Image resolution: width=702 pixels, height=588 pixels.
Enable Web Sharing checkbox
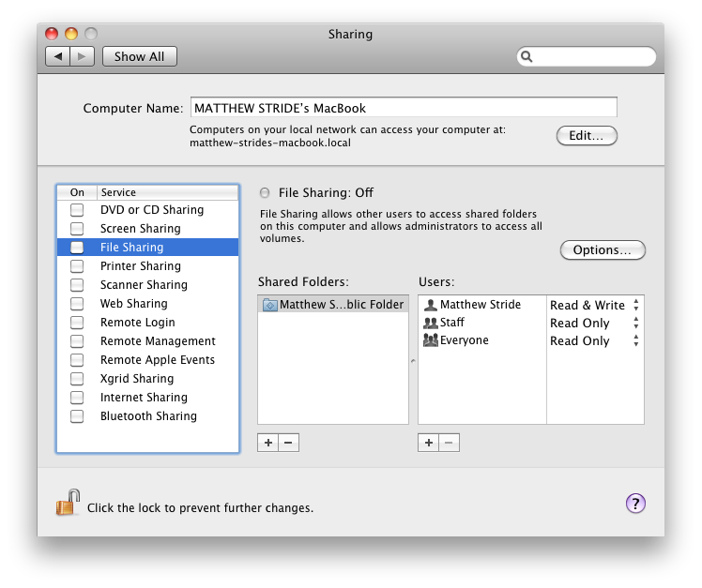(77, 304)
